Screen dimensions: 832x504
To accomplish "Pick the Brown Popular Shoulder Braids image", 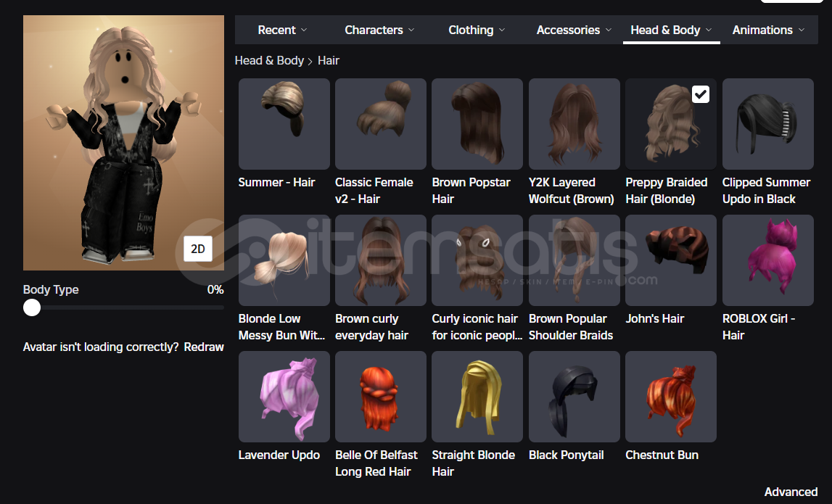I will click(574, 260).
